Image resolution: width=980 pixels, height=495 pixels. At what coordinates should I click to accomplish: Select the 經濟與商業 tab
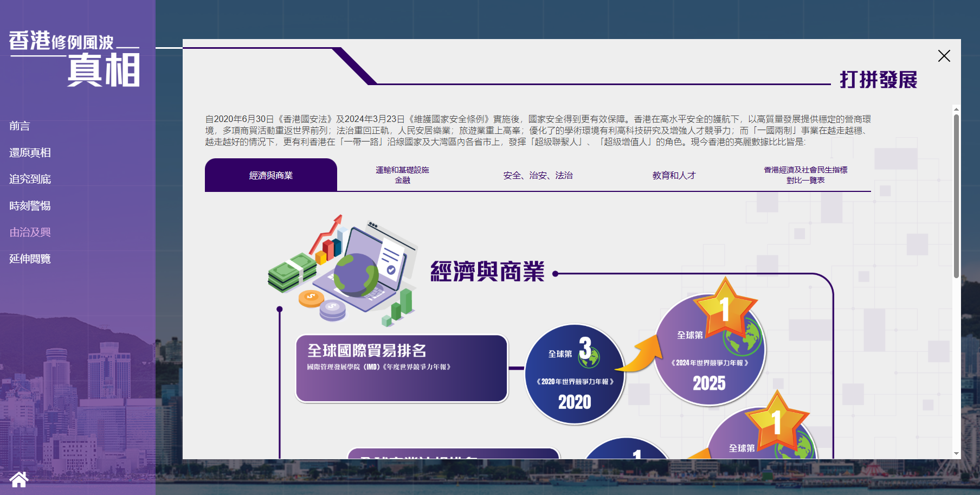tap(270, 175)
